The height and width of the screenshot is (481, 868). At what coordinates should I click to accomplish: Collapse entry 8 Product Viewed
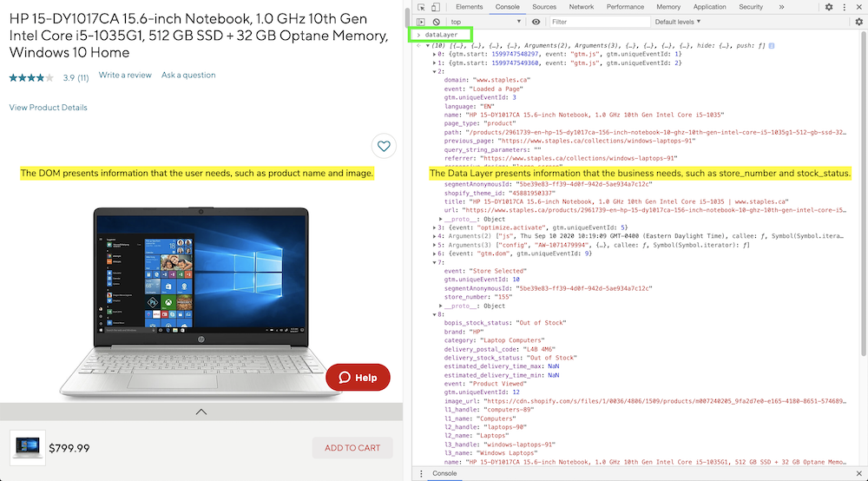click(435, 314)
